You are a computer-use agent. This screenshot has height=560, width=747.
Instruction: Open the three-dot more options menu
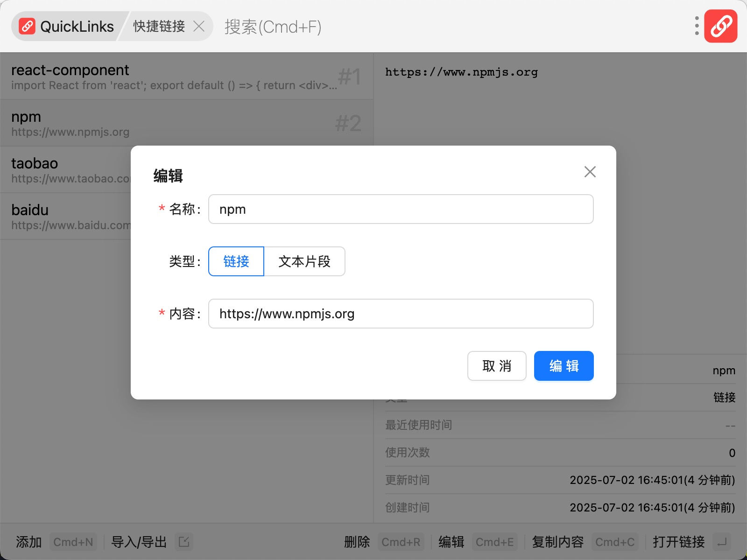click(697, 26)
